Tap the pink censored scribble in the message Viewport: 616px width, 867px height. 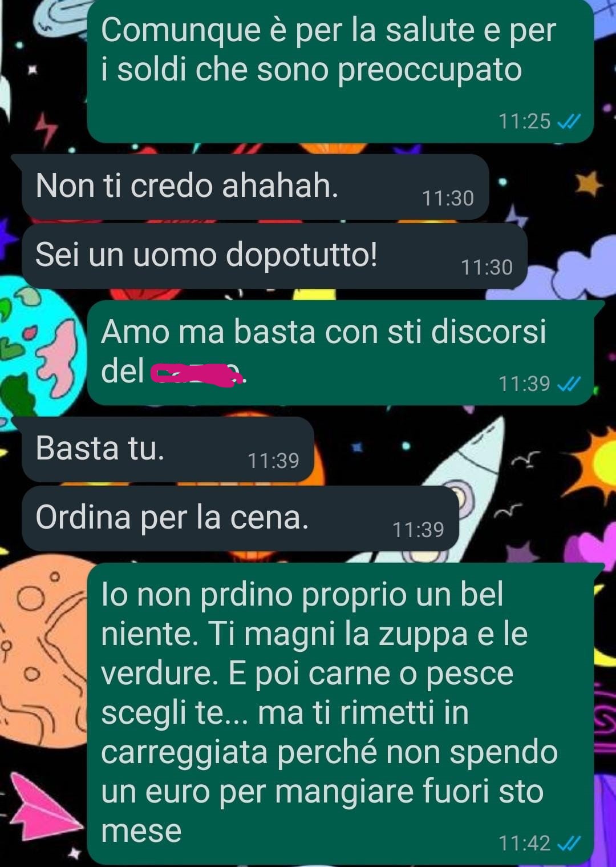[x=197, y=374]
